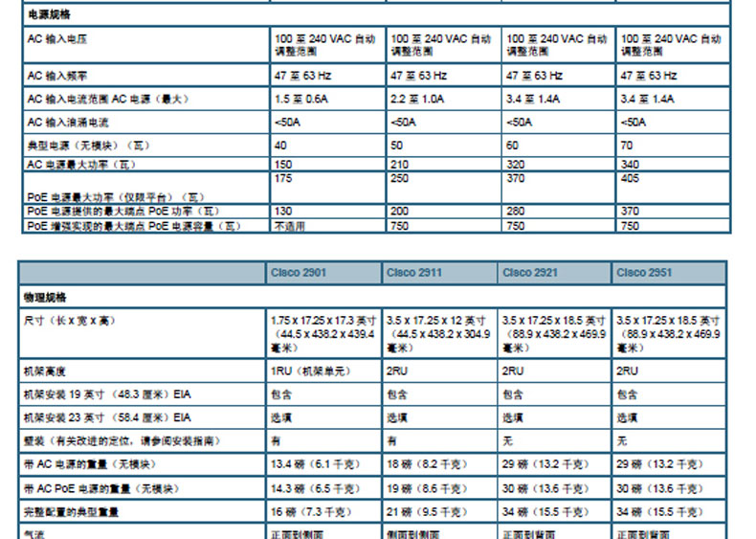Click the '带 AC PoE 电源的重量(无模块)' label
This screenshot has width=756, height=539.
click(101, 489)
